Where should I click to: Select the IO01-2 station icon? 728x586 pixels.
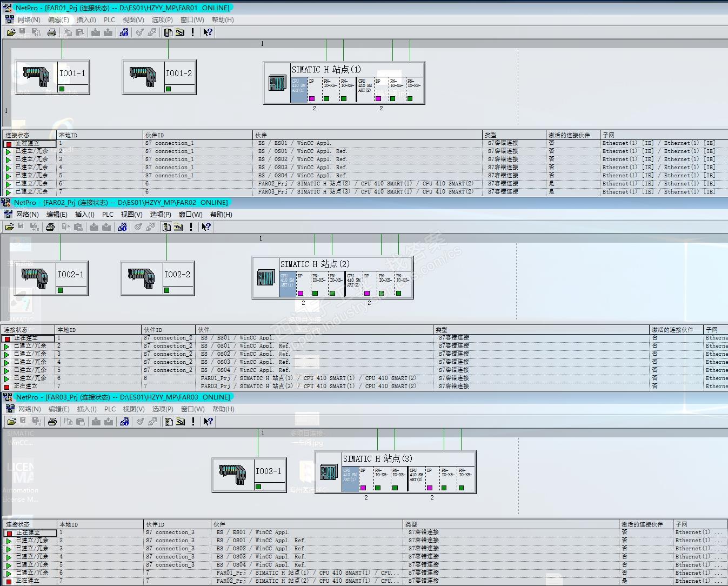pyautogui.click(x=143, y=77)
